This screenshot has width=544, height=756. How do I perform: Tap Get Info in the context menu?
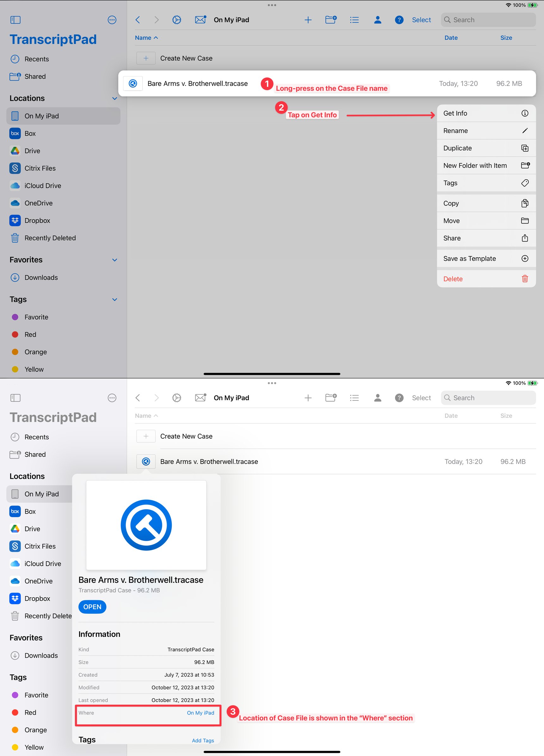[485, 113]
